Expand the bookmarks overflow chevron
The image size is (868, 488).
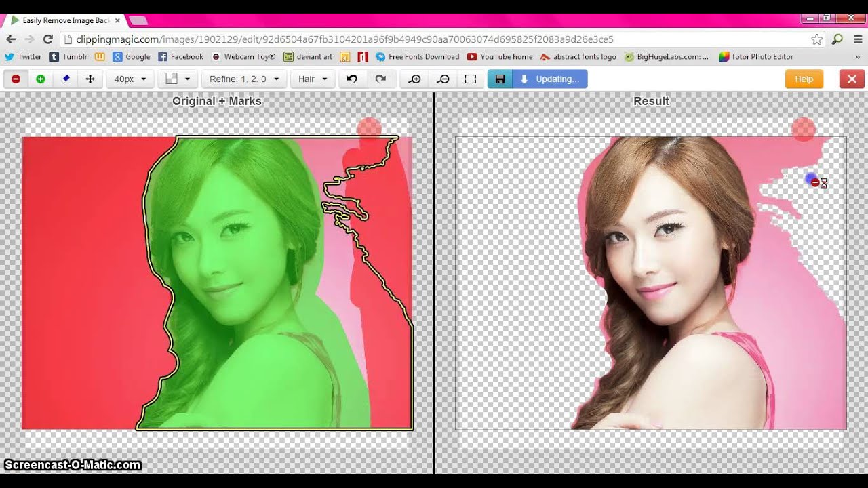[x=858, y=57]
